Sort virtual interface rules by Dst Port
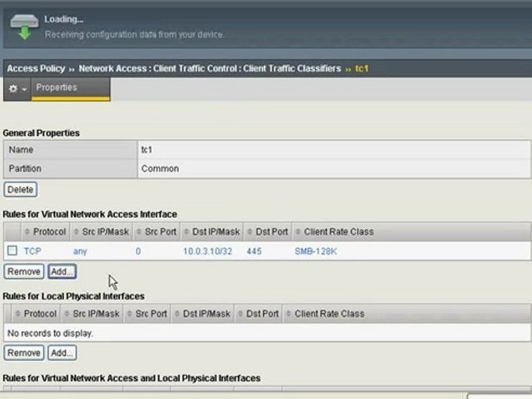 268,232
